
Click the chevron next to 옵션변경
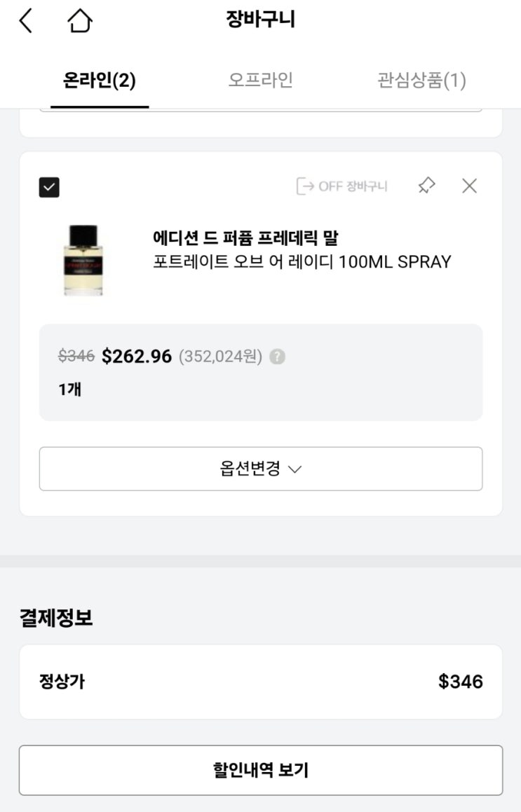(295, 469)
